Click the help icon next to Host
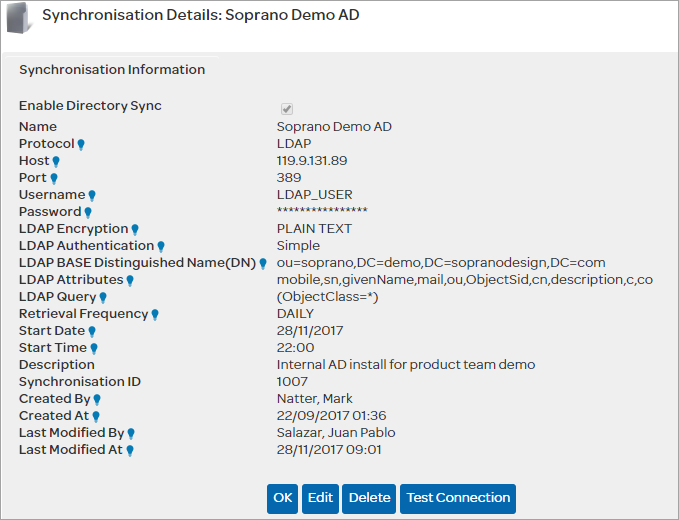 tap(56, 161)
